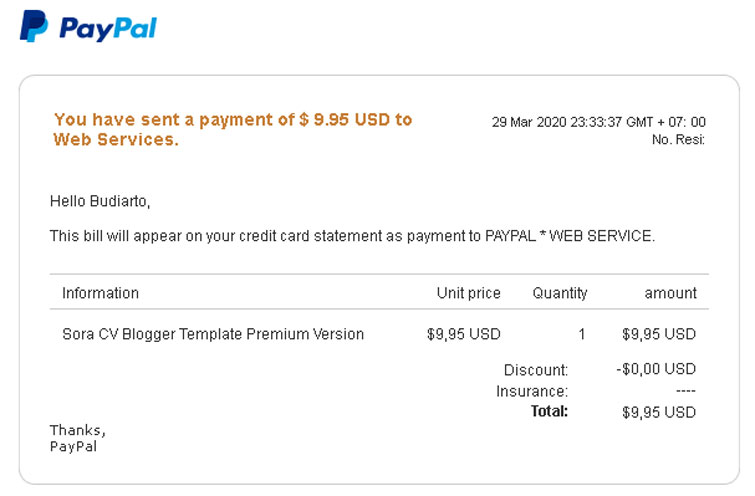755x496 pixels.
Task: Click the total $9,95 USD value
Action: pyautogui.click(x=659, y=413)
